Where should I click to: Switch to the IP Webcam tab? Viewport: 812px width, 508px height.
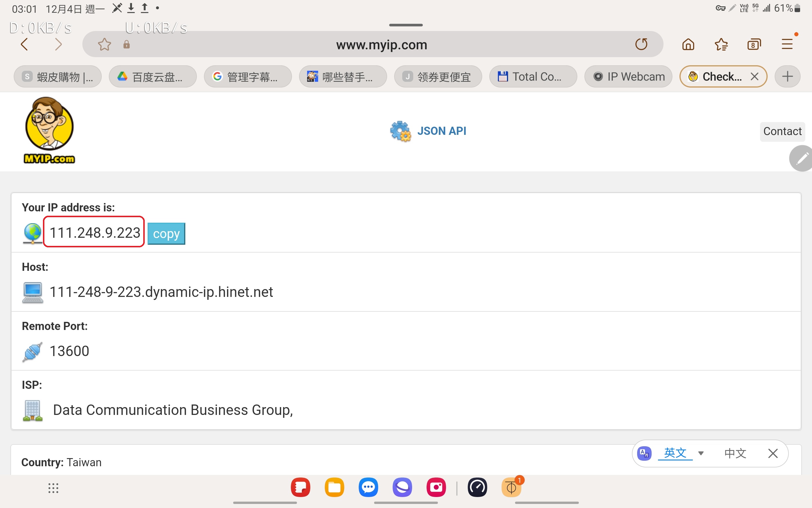click(628, 76)
